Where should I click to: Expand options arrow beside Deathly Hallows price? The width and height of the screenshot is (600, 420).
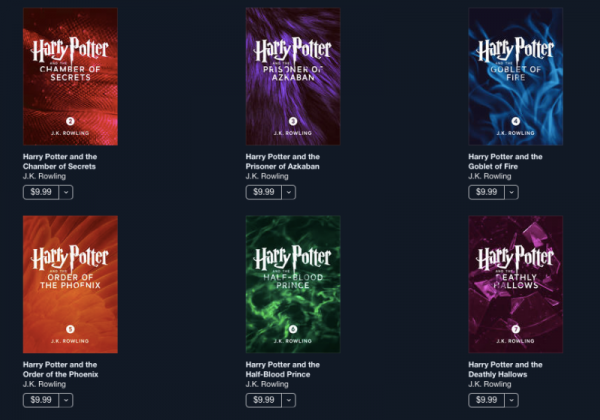click(511, 400)
